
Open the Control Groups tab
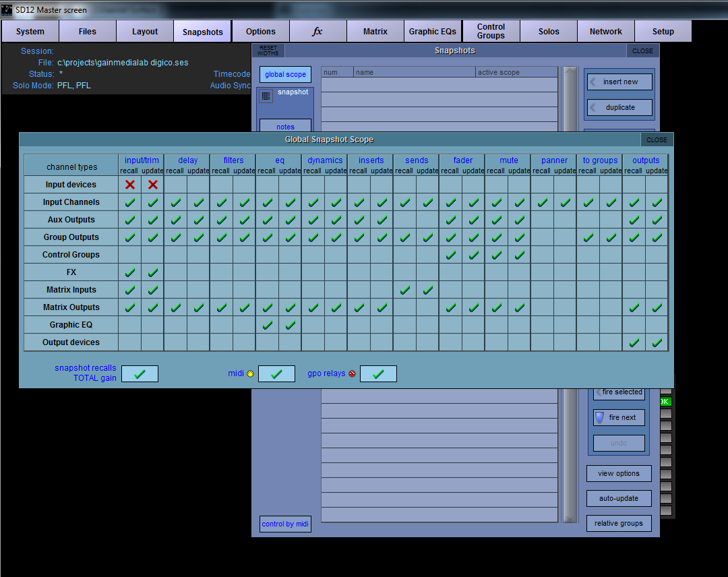pos(491,32)
